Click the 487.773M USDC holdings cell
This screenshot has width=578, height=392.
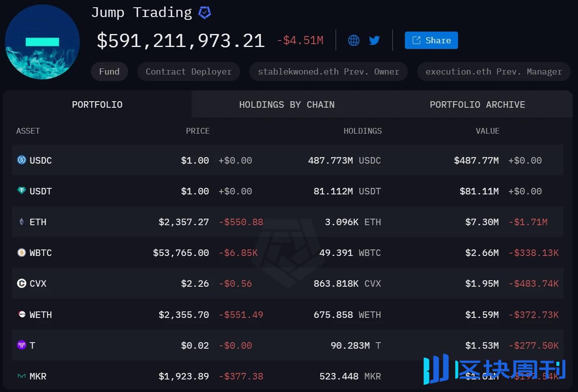(345, 160)
